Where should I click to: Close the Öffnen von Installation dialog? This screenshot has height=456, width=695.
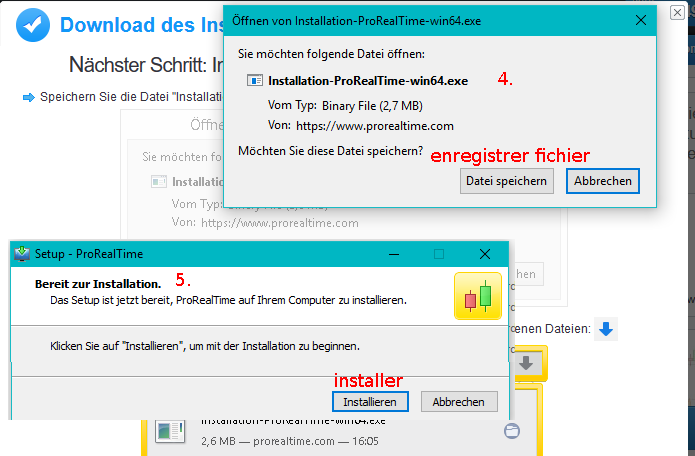click(x=640, y=20)
